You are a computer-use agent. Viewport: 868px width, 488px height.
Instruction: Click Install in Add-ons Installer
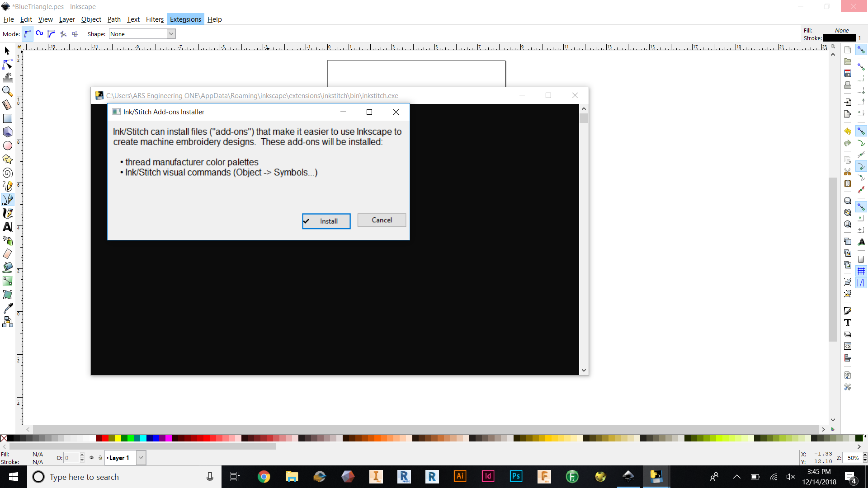tap(326, 221)
